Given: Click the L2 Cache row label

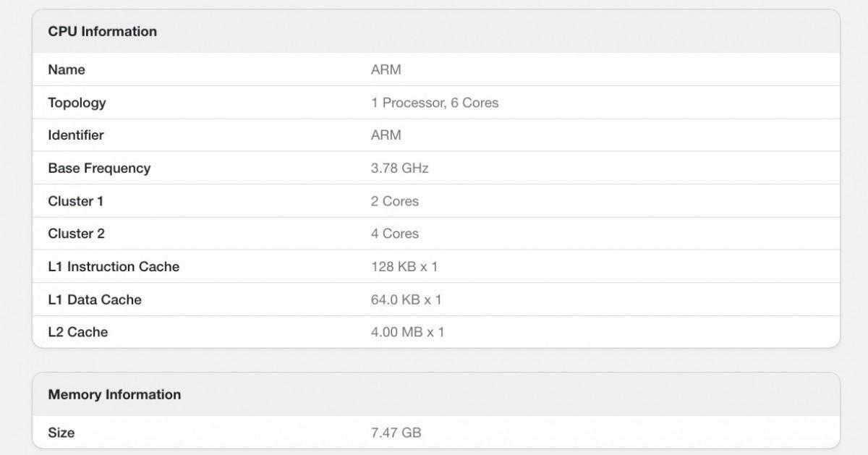Looking at the screenshot, I should 78,332.
